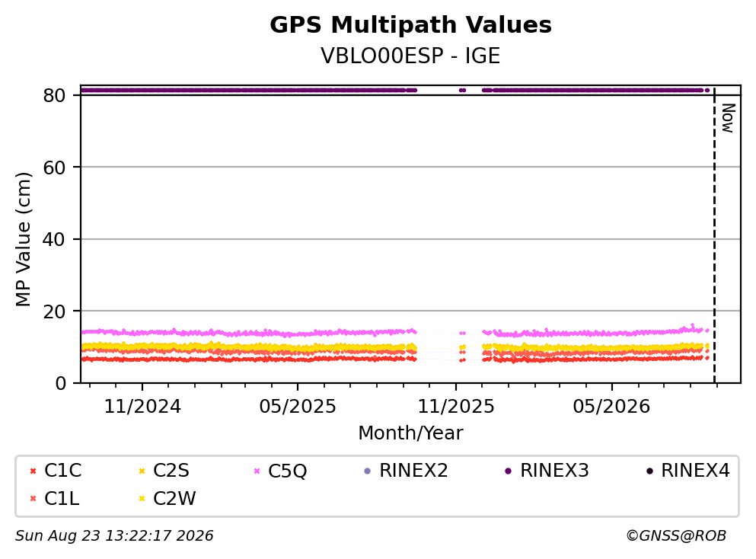Click the C1C red legend marker
The width and height of the screenshot is (756, 559).
coord(33,471)
